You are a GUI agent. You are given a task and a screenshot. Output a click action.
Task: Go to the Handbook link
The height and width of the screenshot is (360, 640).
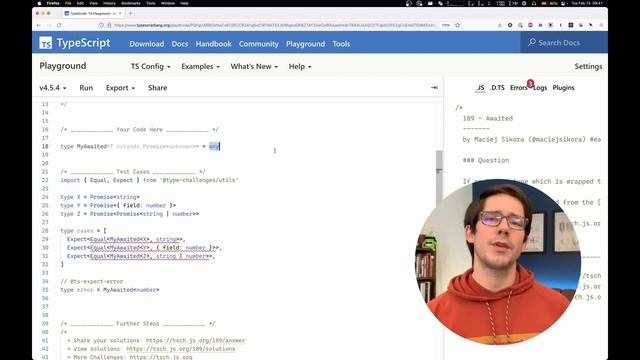(x=213, y=44)
